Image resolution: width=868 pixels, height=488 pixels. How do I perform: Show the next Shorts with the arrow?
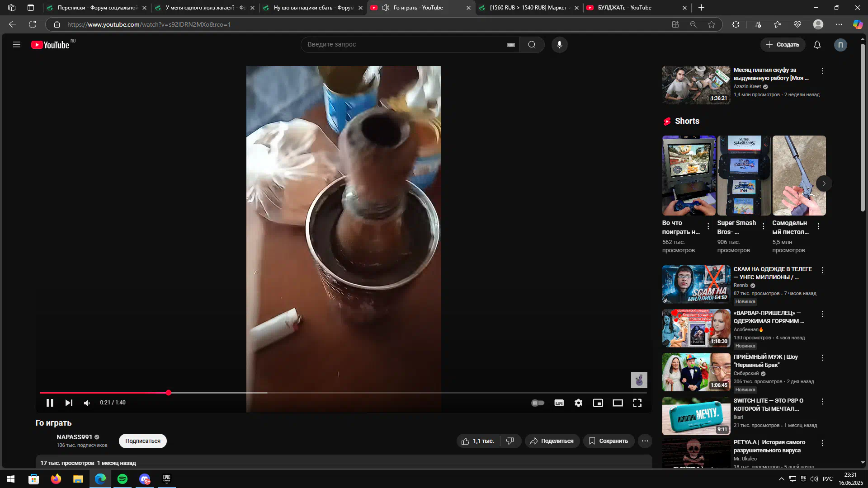click(824, 183)
